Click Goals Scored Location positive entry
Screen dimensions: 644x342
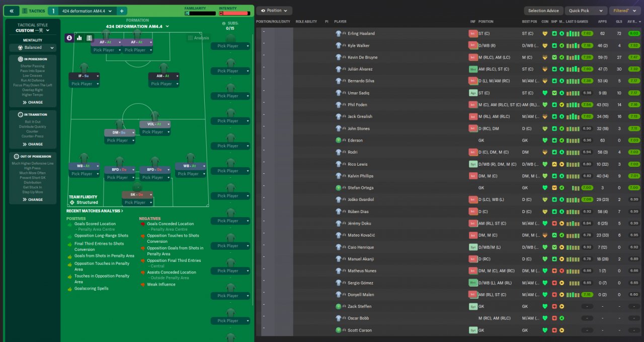[95, 224]
